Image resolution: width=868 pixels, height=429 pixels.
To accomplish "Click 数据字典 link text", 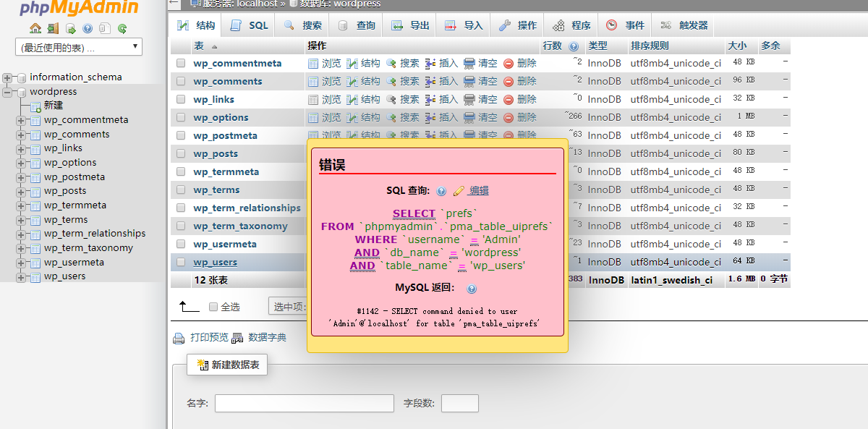I will coord(267,338).
